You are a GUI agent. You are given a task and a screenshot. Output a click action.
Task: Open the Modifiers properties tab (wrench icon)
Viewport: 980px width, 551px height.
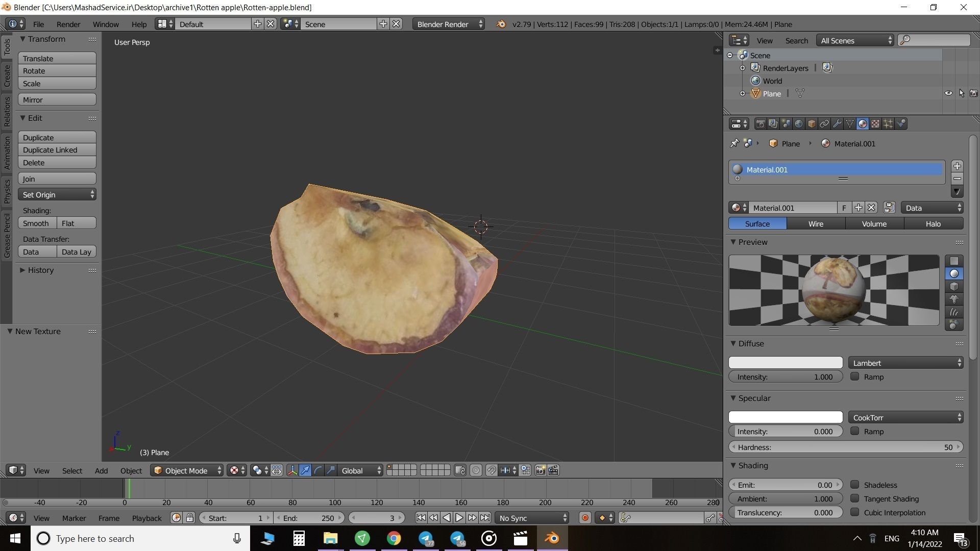pyautogui.click(x=837, y=124)
